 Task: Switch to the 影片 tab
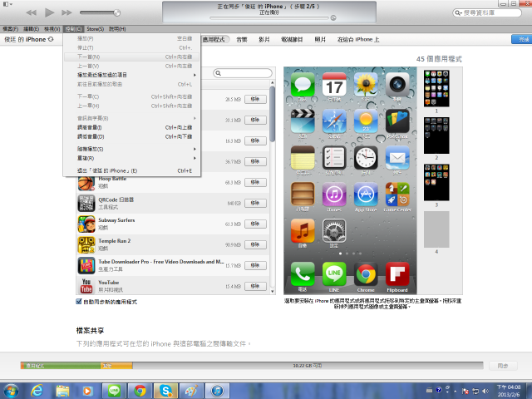(264, 40)
